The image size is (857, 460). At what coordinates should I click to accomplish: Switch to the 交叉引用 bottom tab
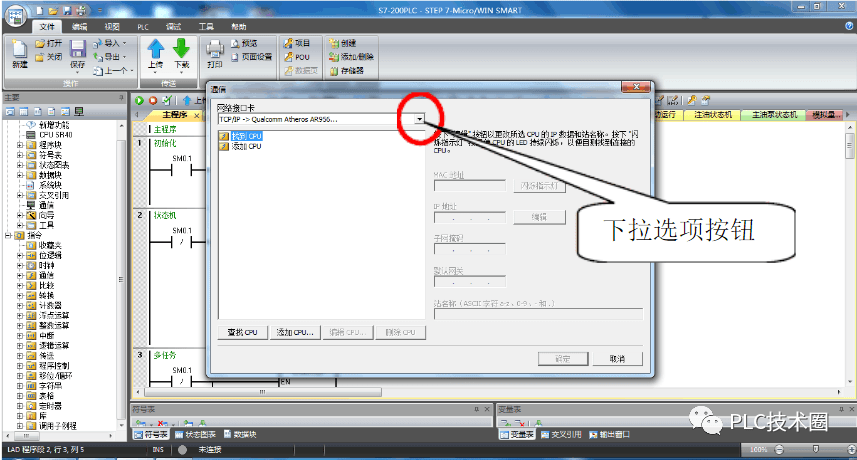[x=561, y=435]
